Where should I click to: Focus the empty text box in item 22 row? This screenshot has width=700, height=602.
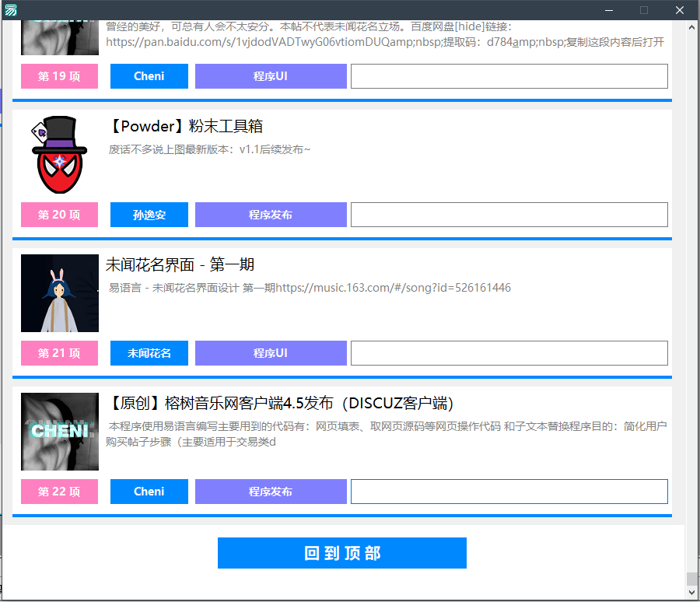click(x=509, y=492)
